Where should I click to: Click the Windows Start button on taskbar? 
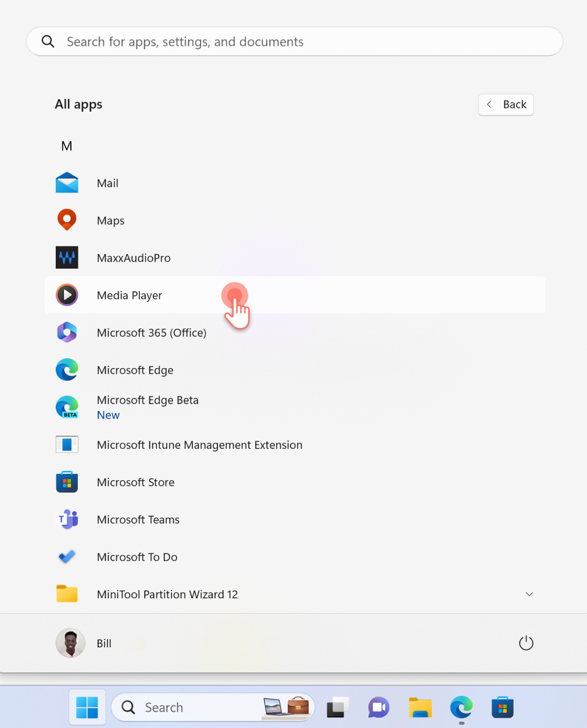87,708
